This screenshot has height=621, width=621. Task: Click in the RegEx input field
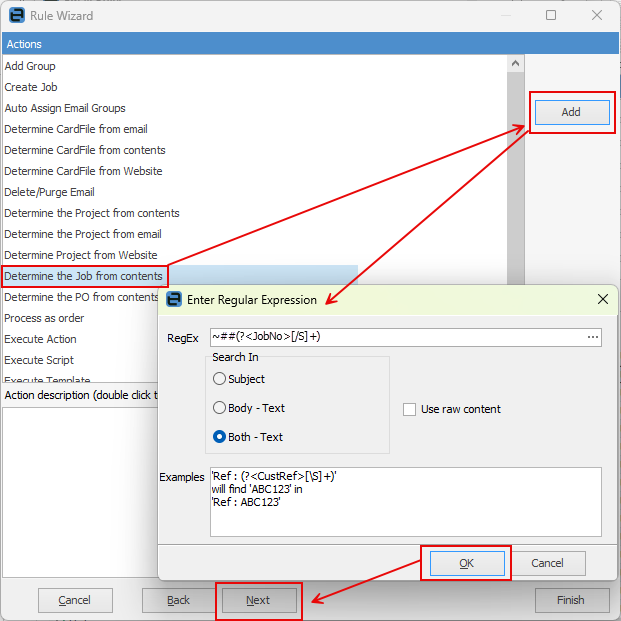(x=398, y=337)
